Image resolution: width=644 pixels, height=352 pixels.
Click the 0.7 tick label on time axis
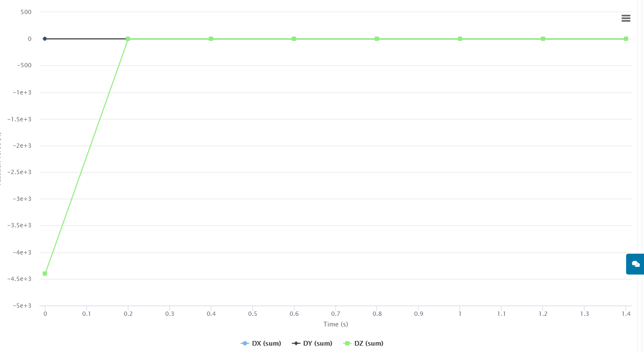tap(335, 314)
